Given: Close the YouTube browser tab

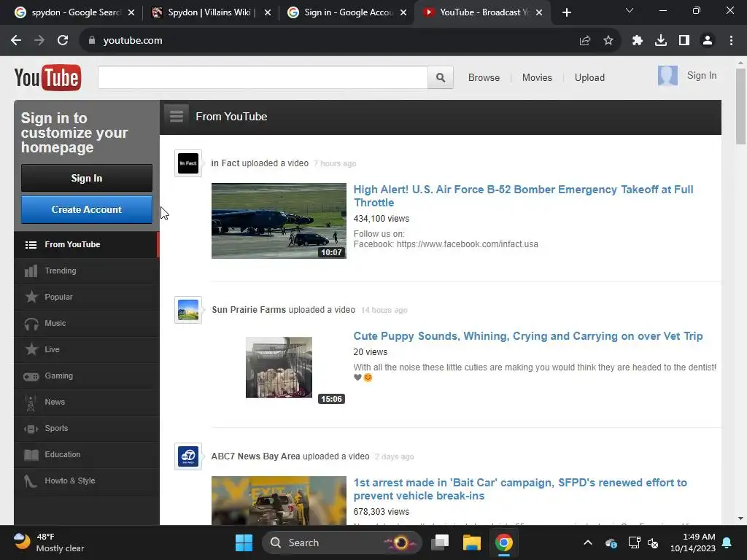Looking at the screenshot, I should coord(539,12).
